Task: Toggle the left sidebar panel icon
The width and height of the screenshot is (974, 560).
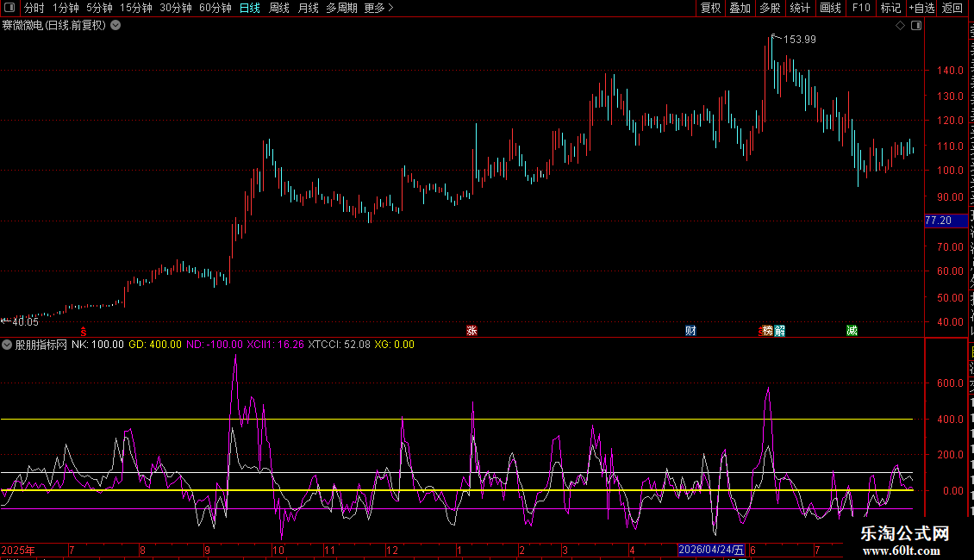Action: click(9, 8)
